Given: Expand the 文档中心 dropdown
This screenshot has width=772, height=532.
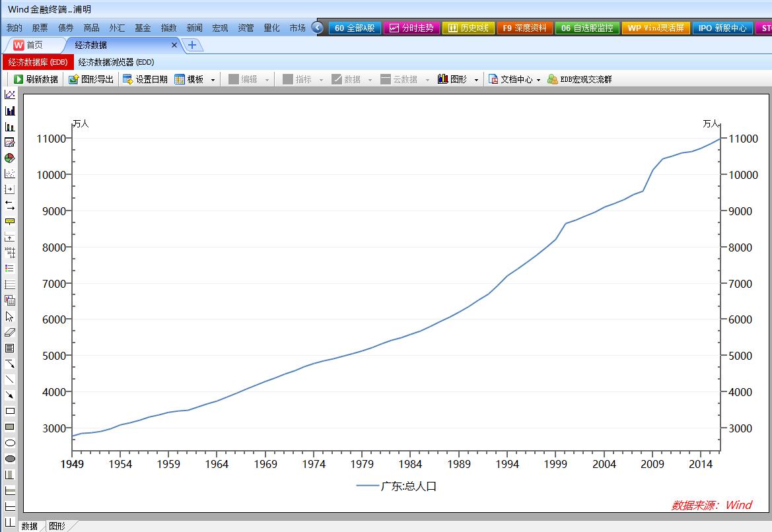Looking at the screenshot, I should (x=538, y=80).
